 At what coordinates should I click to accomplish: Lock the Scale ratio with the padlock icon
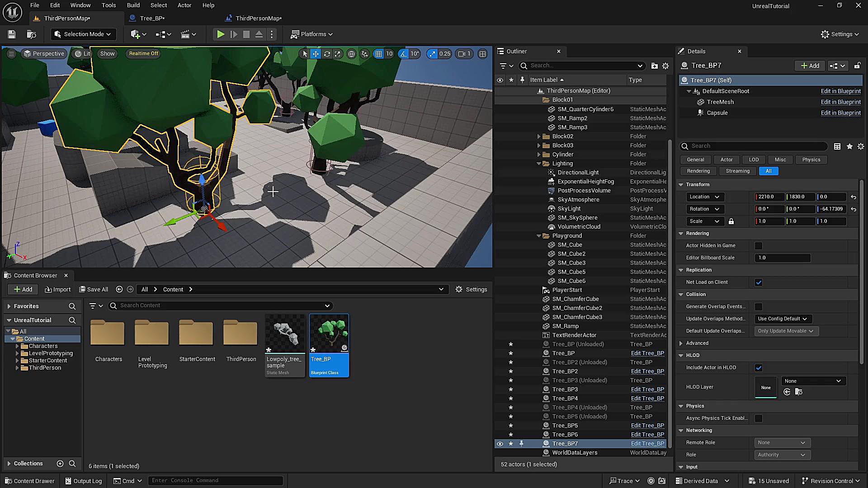click(731, 221)
